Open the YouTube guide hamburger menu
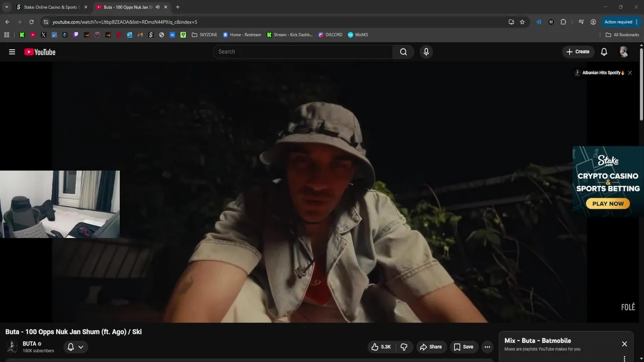The width and height of the screenshot is (644, 362). point(12,52)
